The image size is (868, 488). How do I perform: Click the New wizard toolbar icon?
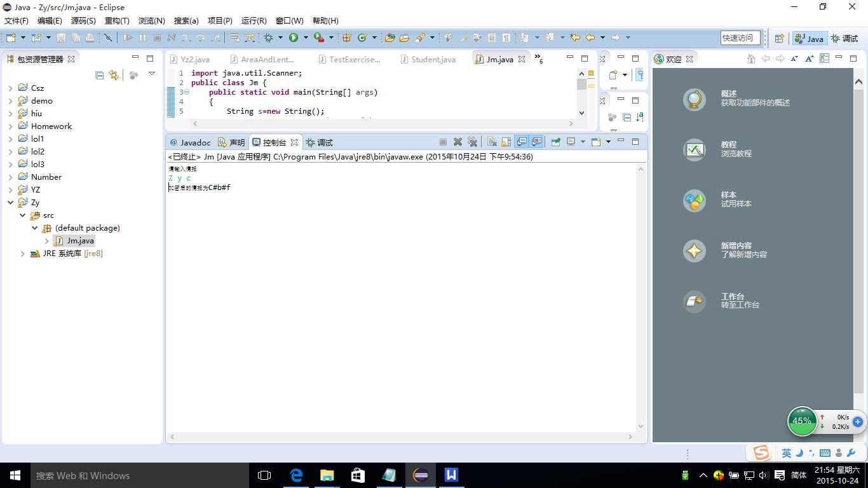pyautogui.click(x=11, y=38)
